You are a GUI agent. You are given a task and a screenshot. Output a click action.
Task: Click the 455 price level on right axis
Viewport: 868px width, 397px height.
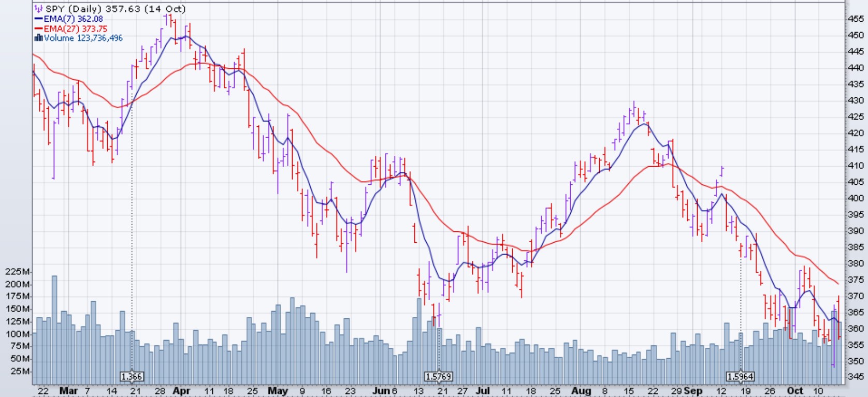[856, 19]
